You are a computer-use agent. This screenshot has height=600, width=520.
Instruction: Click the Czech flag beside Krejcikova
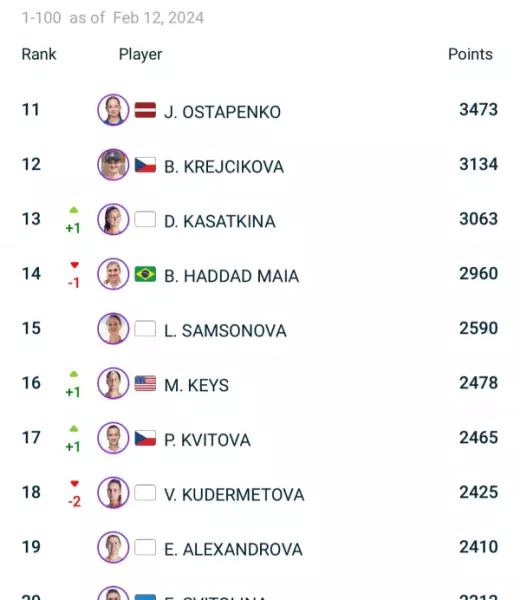(145, 165)
